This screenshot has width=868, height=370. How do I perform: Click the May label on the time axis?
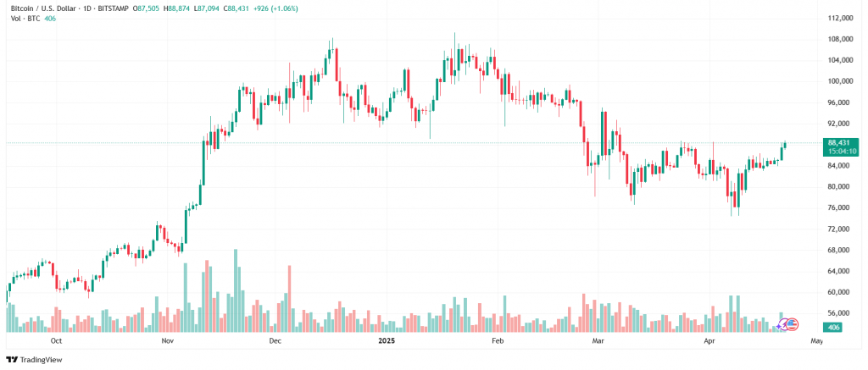tap(817, 341)
